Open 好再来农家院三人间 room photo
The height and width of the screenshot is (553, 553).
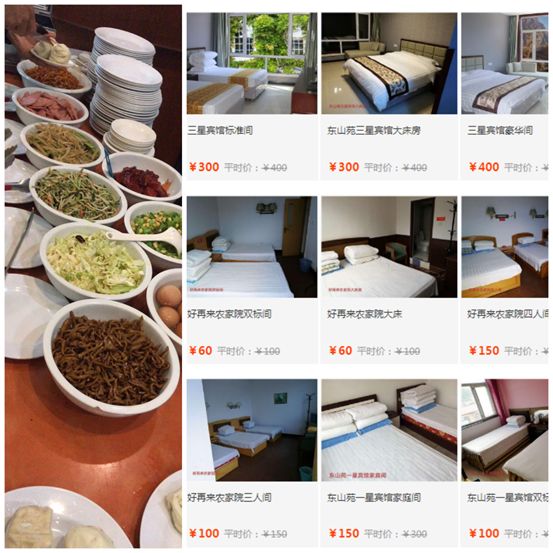coord(252,430)
